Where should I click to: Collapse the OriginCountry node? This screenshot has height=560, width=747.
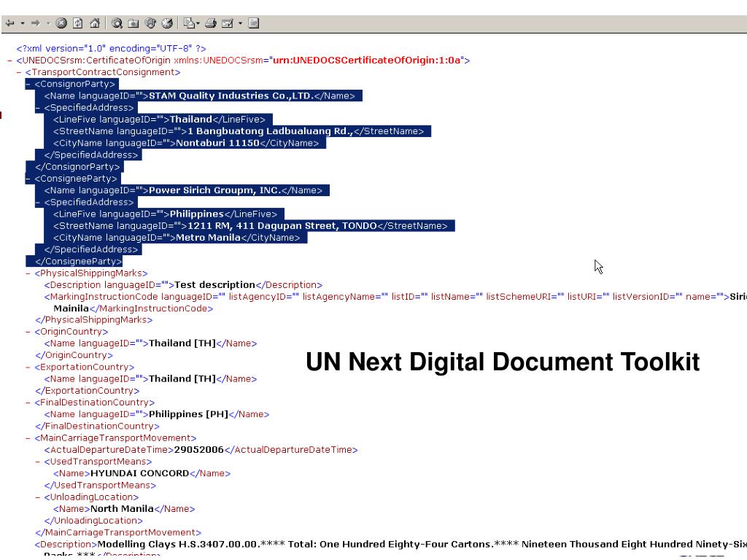point(28,332)
